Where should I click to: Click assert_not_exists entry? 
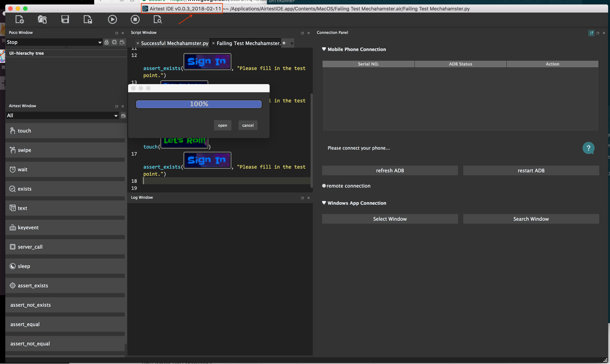click(x=65, y=305)
